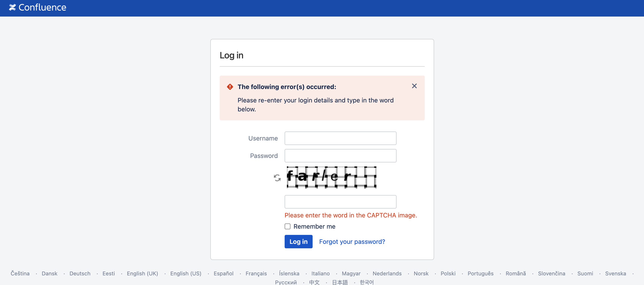Dismiss the error message with the X
Viewport: 644px width, 285px height.
414,86
